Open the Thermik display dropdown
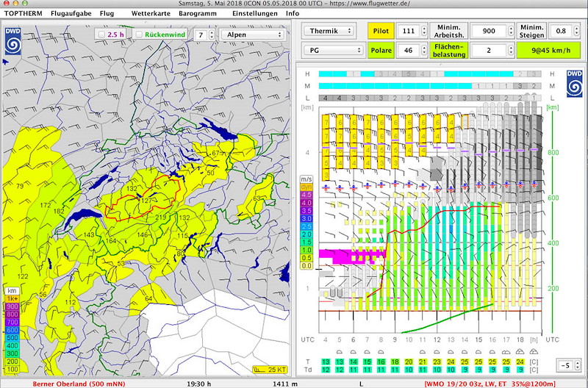The width and height of the screenshot is (588, 388). [x=329, y=31]
